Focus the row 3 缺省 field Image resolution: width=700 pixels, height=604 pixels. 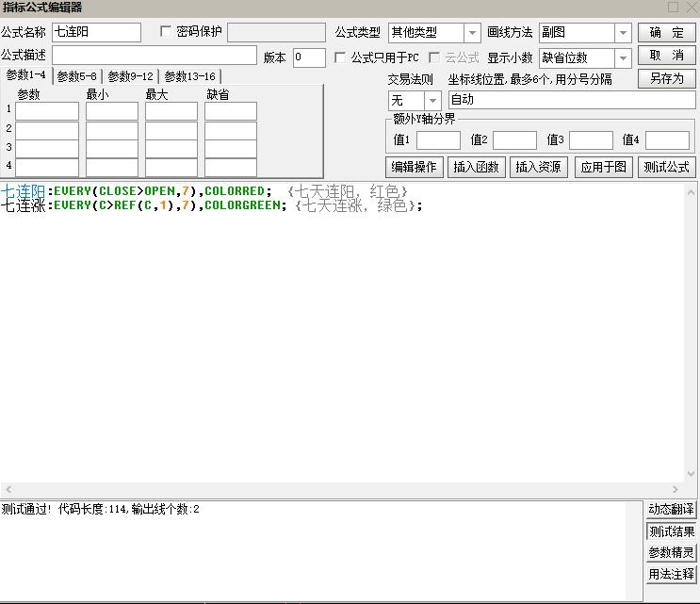tap(231, 149)
